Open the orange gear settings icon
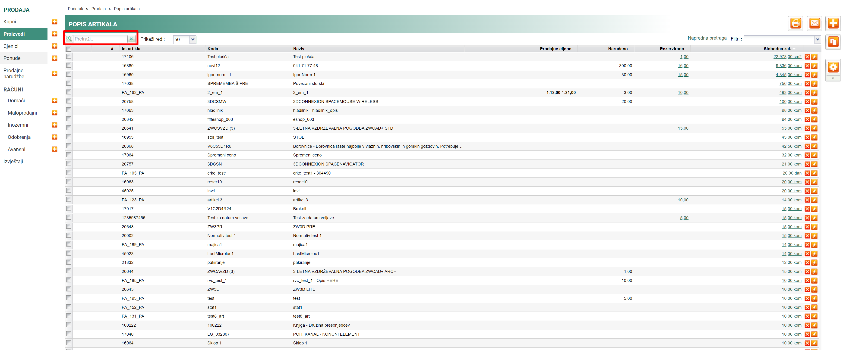 833,67
